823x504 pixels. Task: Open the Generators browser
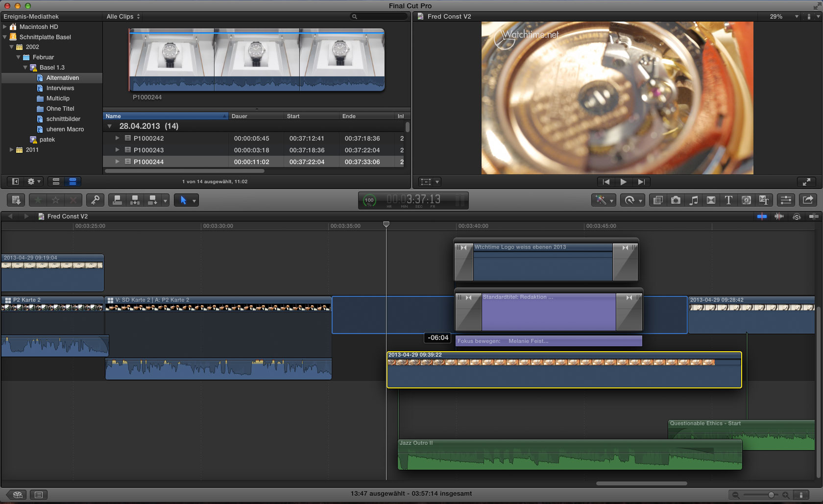pyautogui.click(x=746, y=200)
